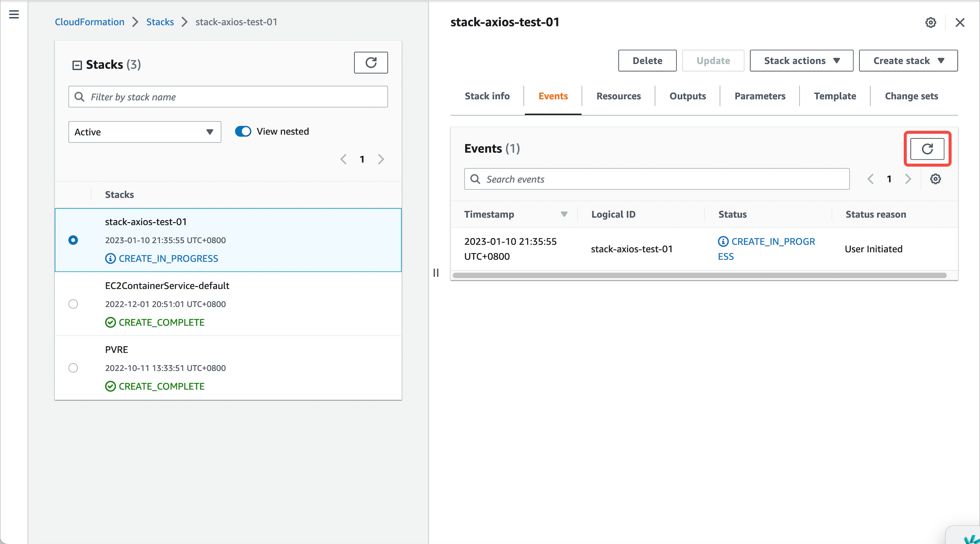This screenshot has height=544, width=980.
Task: Switch to the Template tab
Action: [835, 96]
